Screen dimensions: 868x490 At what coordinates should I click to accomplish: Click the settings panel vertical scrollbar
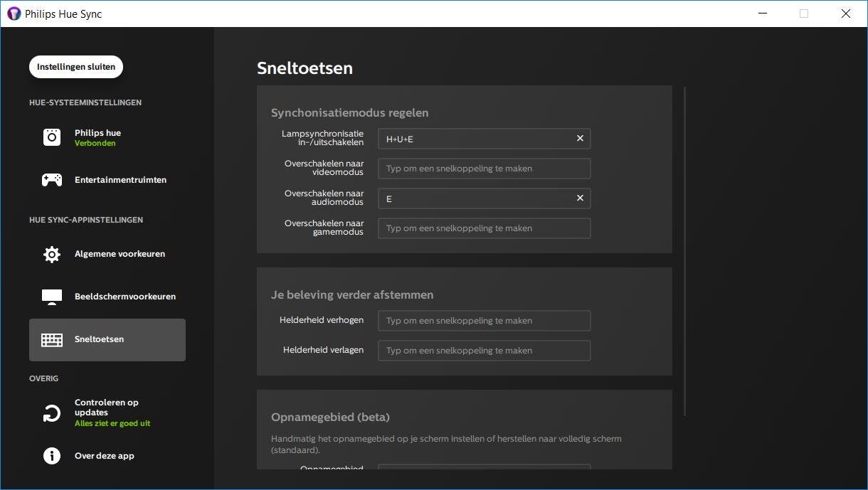click(x=684, y=249)
